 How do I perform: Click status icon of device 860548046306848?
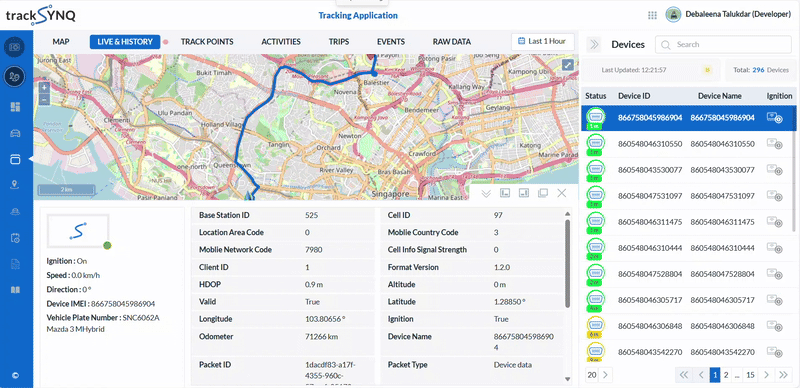pos(595,326)
